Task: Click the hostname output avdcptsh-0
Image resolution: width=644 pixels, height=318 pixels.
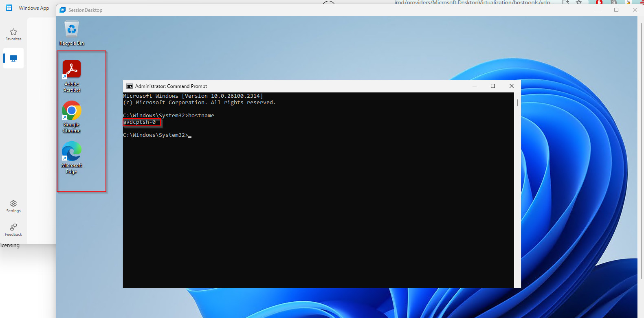Action: [x=139, y=122]
